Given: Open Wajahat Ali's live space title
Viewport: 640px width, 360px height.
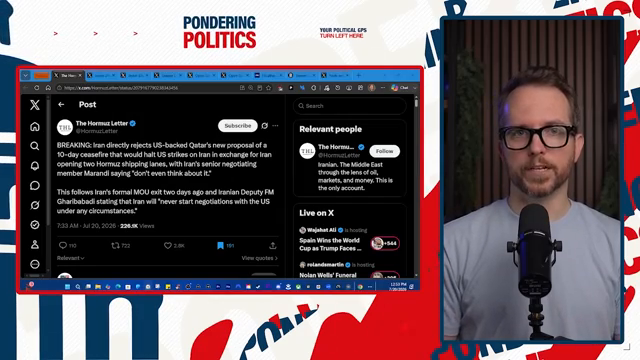Looking at the screenshot, I should [330, 244].
